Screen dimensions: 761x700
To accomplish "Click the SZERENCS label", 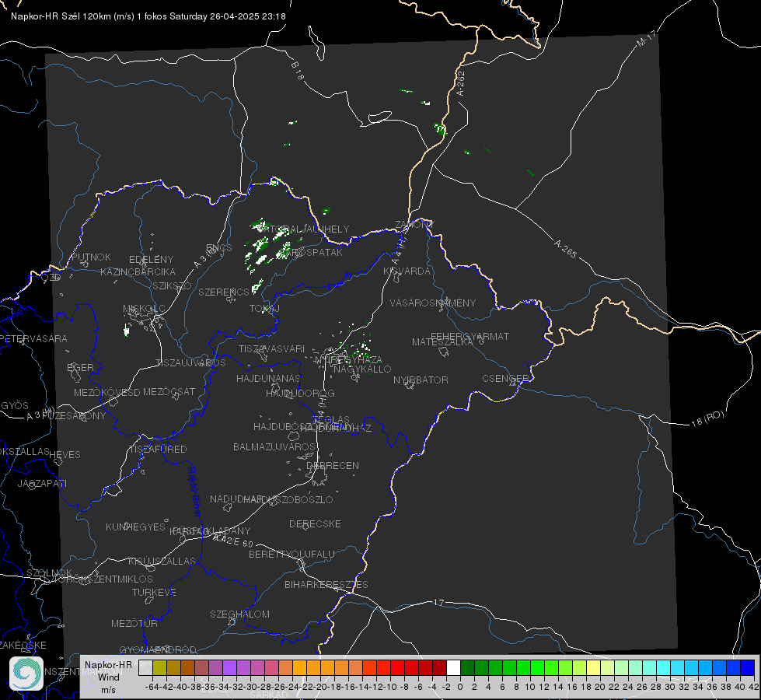I will pos(224,292).
